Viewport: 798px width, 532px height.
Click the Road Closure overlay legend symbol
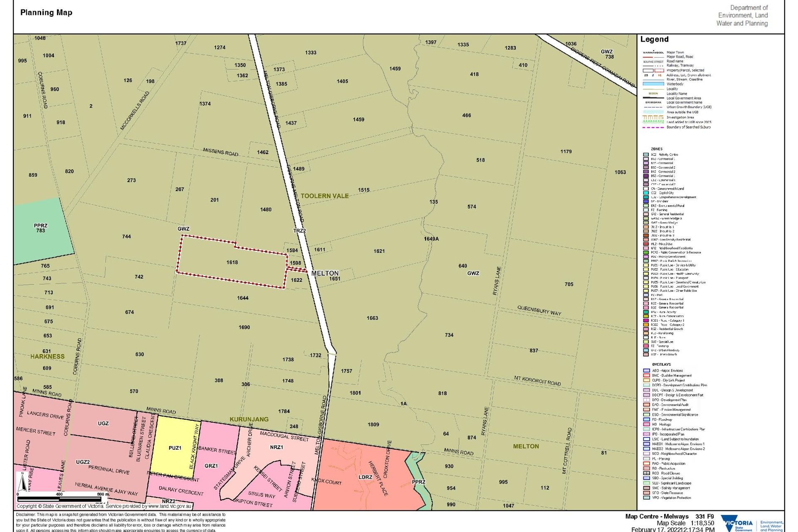pos(646,473)
